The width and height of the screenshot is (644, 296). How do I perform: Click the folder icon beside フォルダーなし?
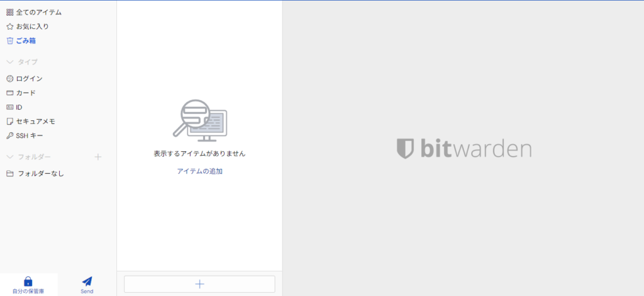click(x=10, y=173)
